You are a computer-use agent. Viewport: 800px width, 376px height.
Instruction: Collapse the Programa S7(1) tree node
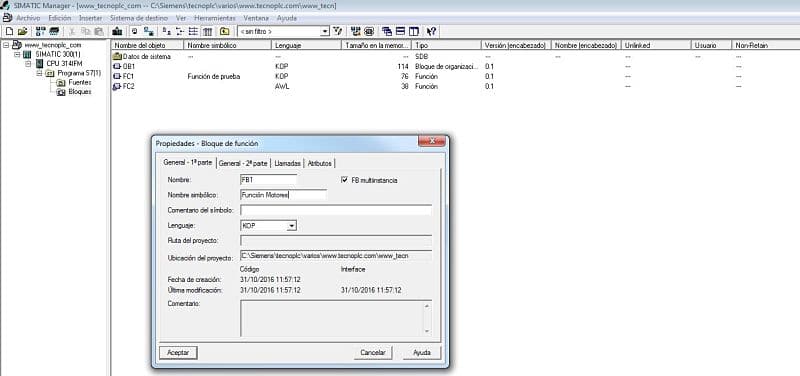click(39, 73)
